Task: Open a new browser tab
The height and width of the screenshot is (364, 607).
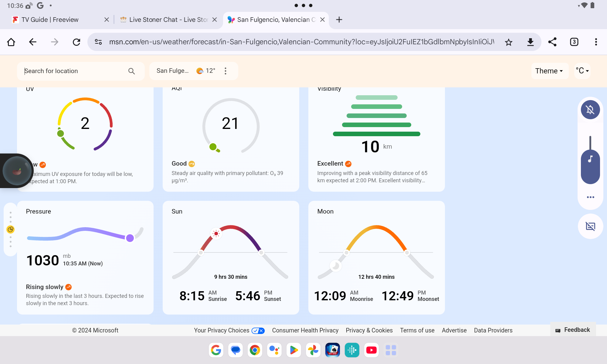Action: pos(339,20)
